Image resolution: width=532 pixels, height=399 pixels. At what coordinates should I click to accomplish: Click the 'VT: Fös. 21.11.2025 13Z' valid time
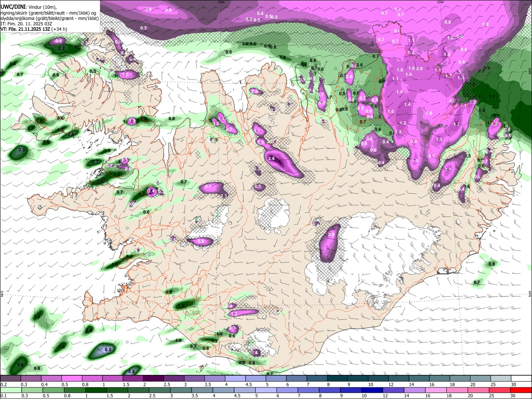click(x=25, y=29)
